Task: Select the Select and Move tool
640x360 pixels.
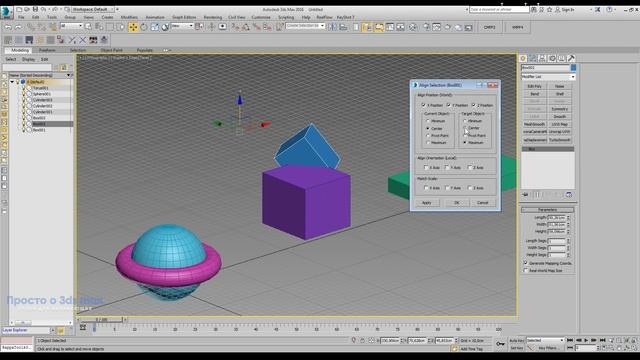Action: pyautogui.click(x=133, y=27)
